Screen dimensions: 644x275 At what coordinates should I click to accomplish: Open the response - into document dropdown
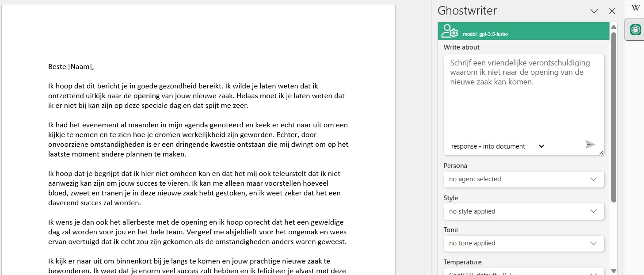[x=496, y=146]
